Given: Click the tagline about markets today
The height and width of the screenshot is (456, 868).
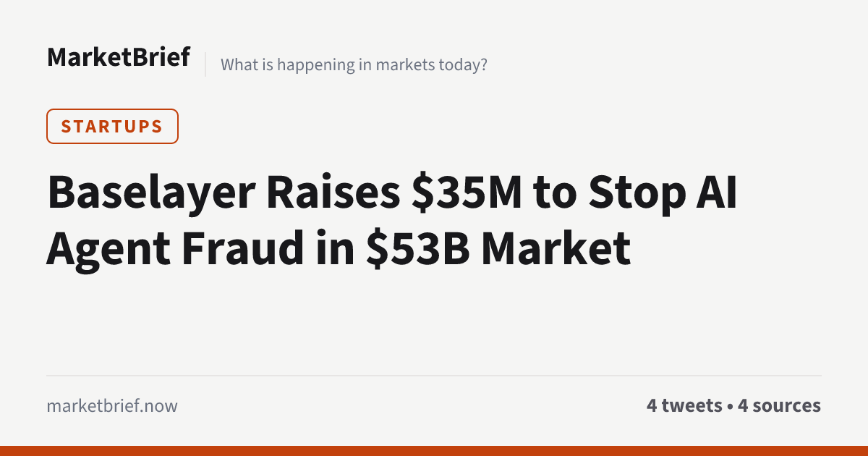Looking at the screenshot, I should coord(354,64).
